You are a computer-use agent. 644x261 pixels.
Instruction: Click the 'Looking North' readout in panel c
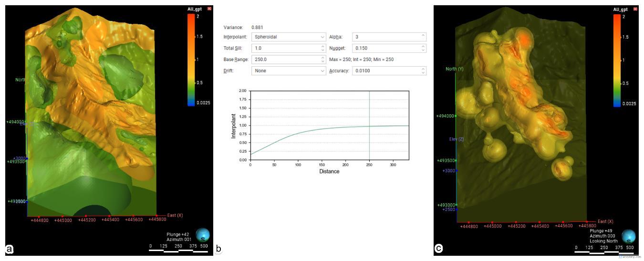pyautogui.click(x=604, y=241)
